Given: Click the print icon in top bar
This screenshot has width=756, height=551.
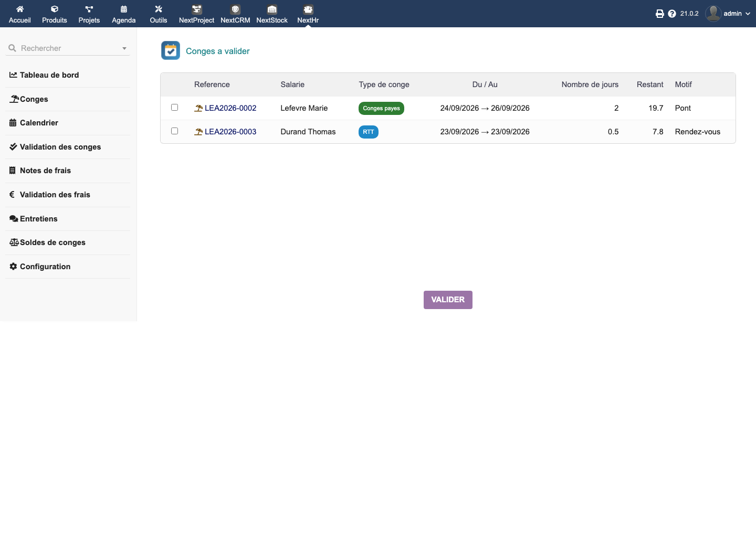Looking at the screenshot, I should coord(660,14).
